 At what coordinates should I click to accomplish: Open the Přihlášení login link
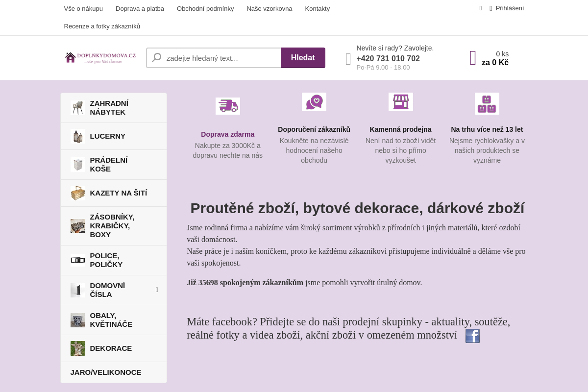[x=510, y=8]
